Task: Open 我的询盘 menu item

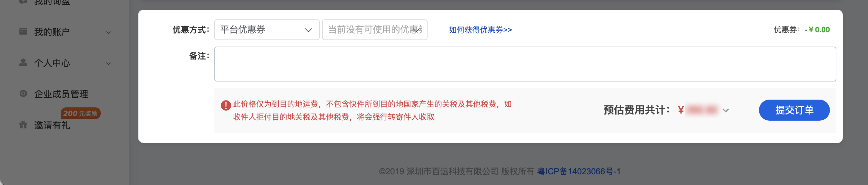Action: 52,2
